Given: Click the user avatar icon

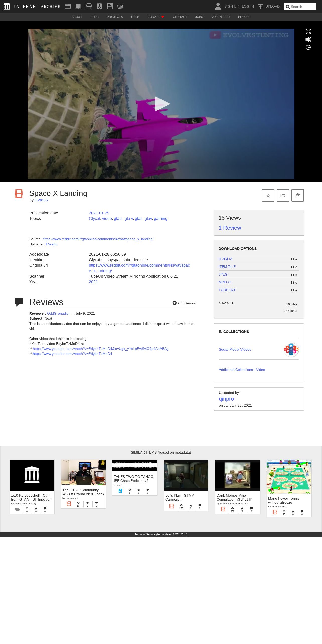Looking at the screenshot, I should click(x=218, y=6).
